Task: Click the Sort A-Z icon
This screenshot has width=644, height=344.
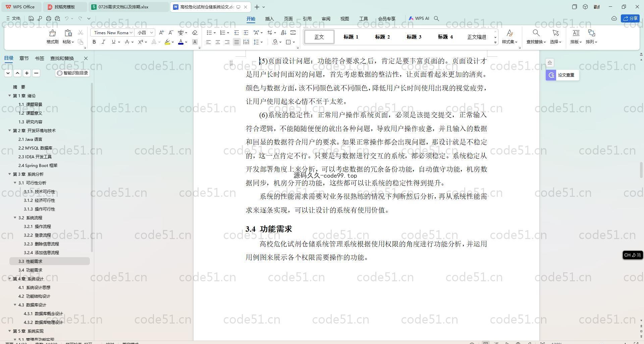Action: pos(283,33)
